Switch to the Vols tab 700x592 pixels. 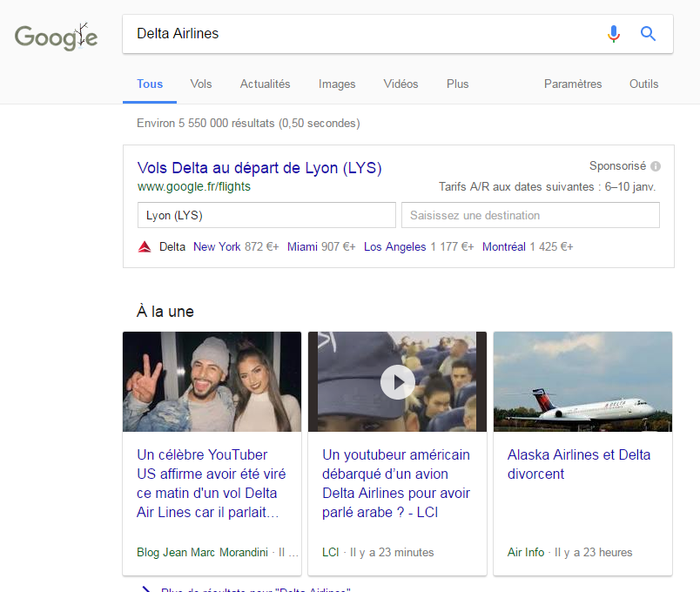(x=201, y=84)
